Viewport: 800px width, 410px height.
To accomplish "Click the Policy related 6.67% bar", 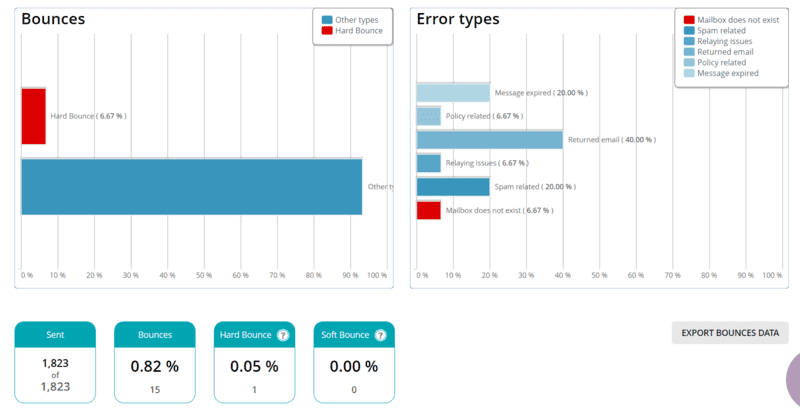I will click(x=428, y=116).
